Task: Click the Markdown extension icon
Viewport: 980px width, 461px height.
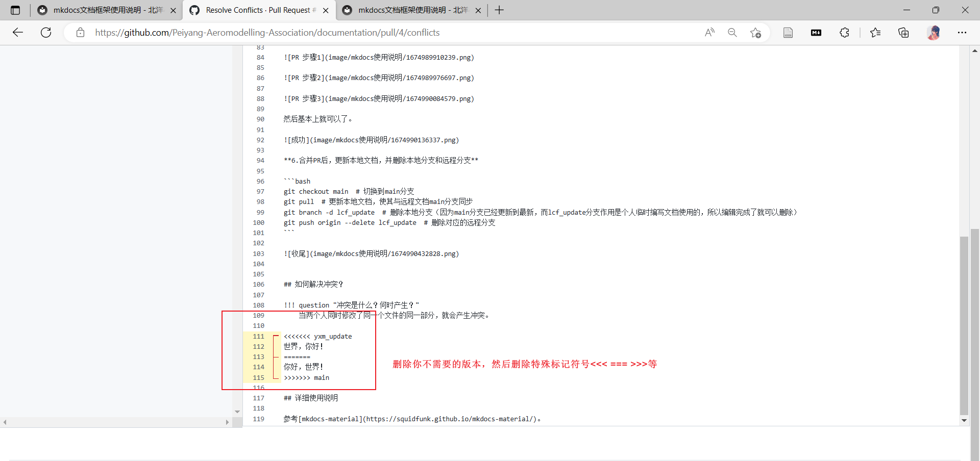Action: tap(816, 32)
